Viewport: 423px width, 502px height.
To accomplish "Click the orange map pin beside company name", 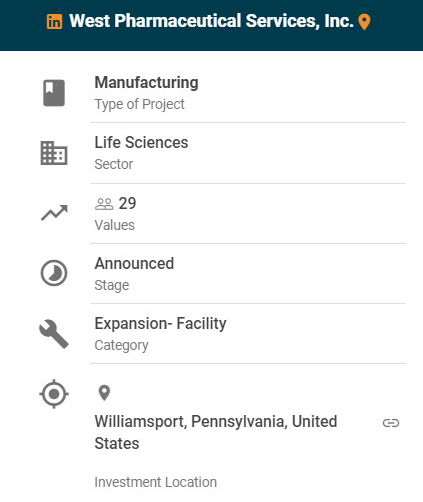I will pos(364,22).
